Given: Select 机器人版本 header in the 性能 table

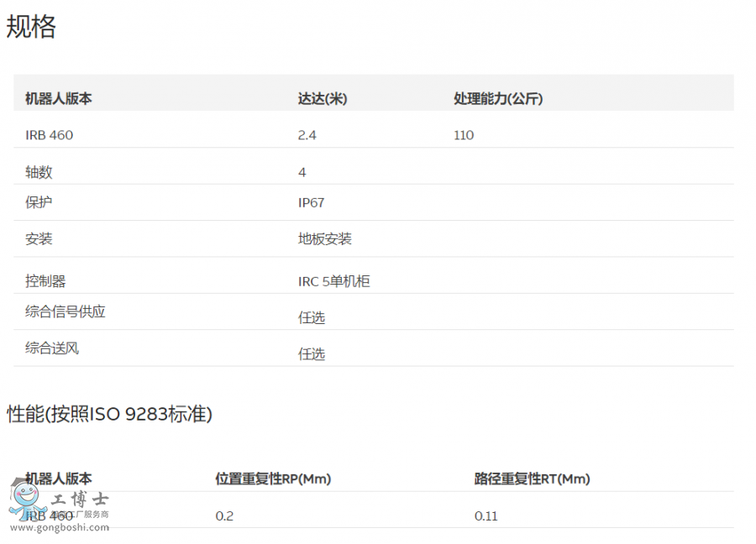Looking at the screenshot, I should (58, 479).
